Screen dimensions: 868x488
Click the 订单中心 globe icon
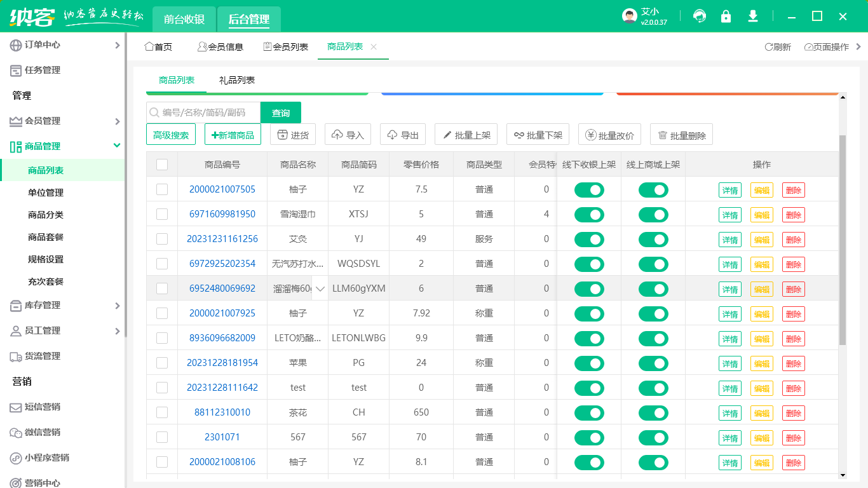16,45
